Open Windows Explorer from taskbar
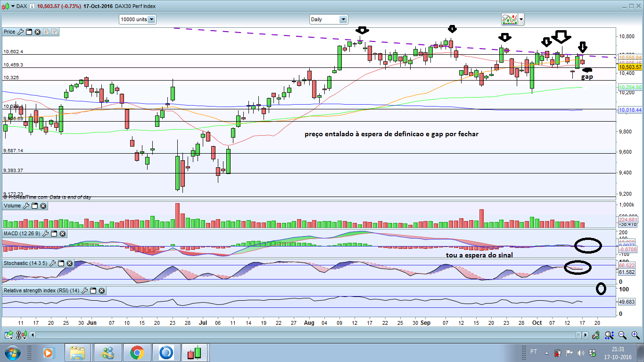 [77, 353]
